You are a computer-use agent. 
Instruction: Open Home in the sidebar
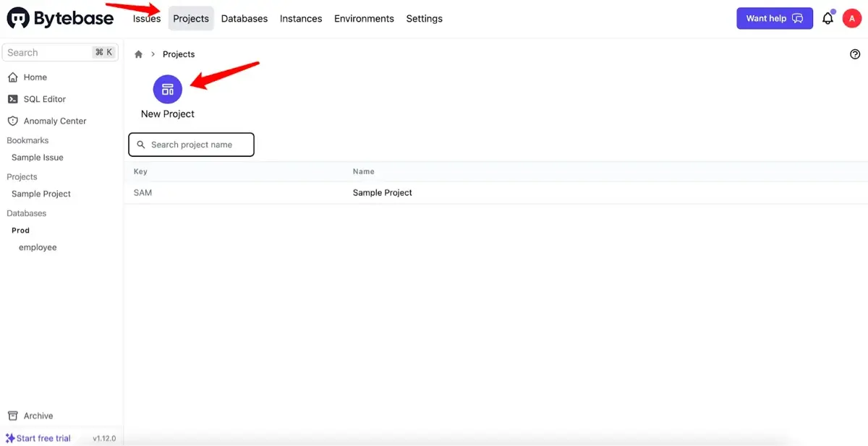tap(35, 77)
